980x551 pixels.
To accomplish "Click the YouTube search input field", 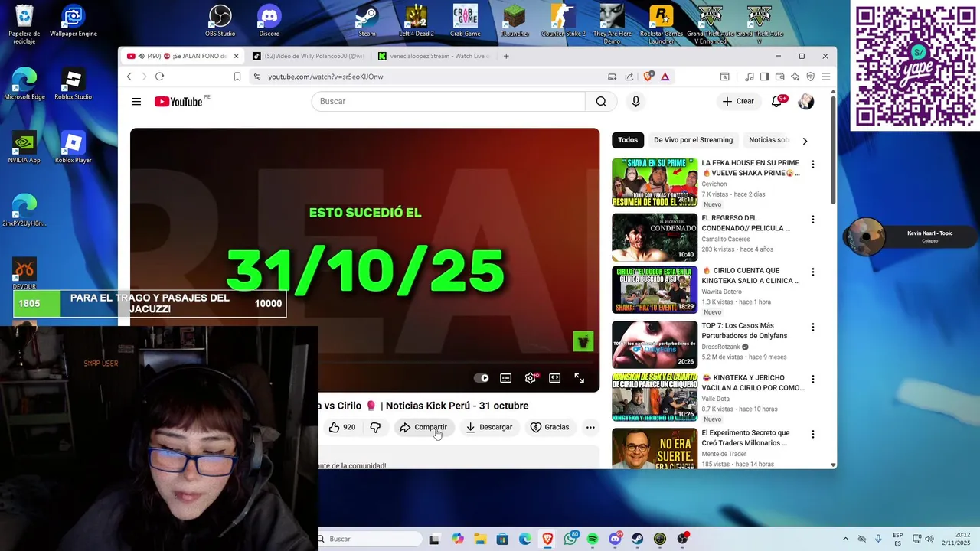I will [x=448, y=102].
